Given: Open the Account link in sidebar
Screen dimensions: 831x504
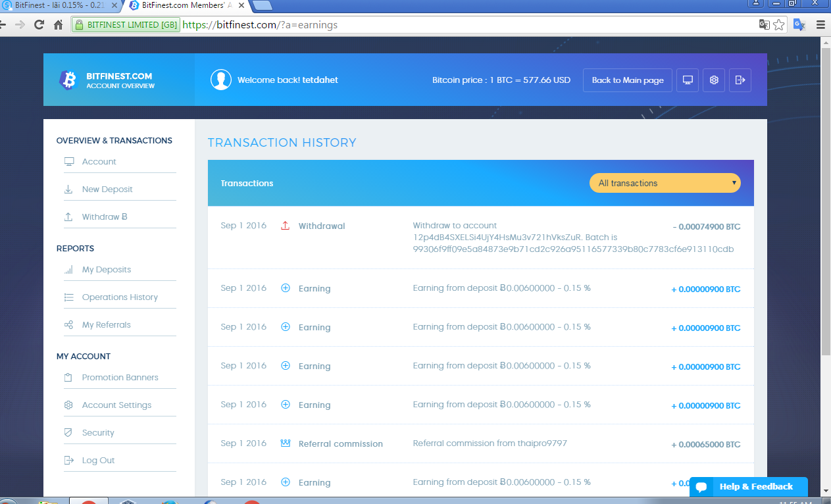Looking at the screenshot, I should 99,162.
